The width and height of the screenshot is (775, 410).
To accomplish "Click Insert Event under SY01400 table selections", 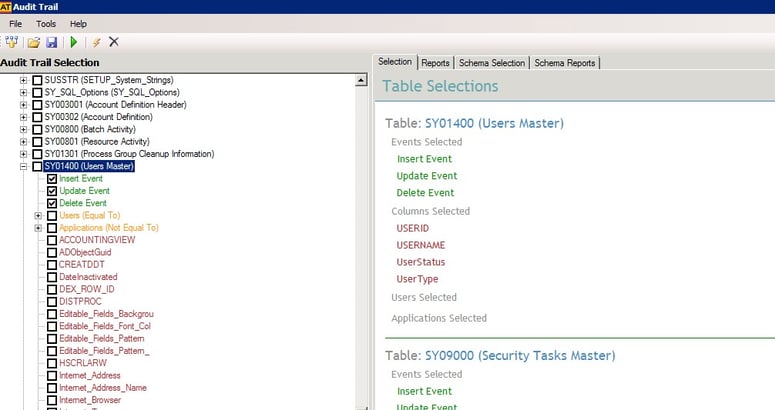I will tap(424, 159).
